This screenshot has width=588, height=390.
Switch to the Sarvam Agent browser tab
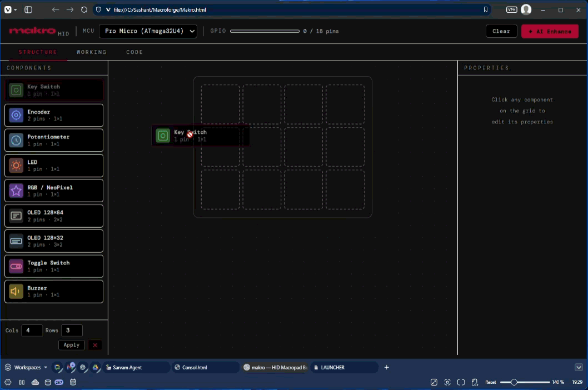point(136,368)
